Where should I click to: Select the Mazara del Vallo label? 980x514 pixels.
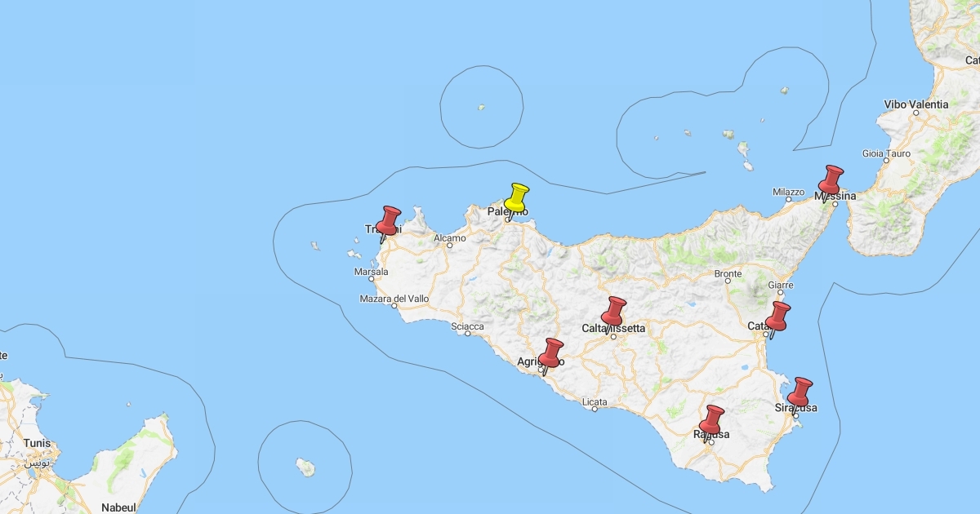point(394,299)
